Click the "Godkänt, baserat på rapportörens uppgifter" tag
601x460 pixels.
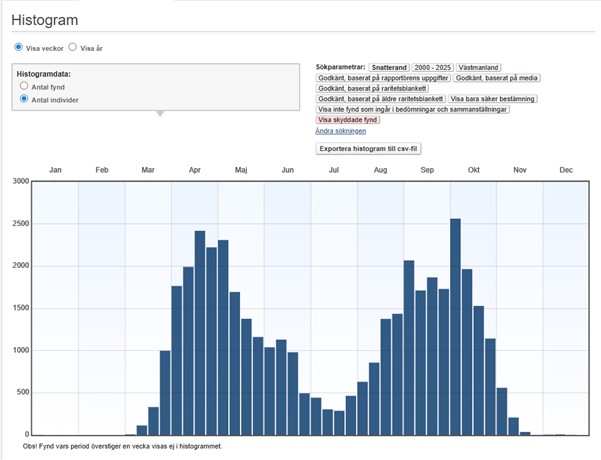click(x=383, y=77)
